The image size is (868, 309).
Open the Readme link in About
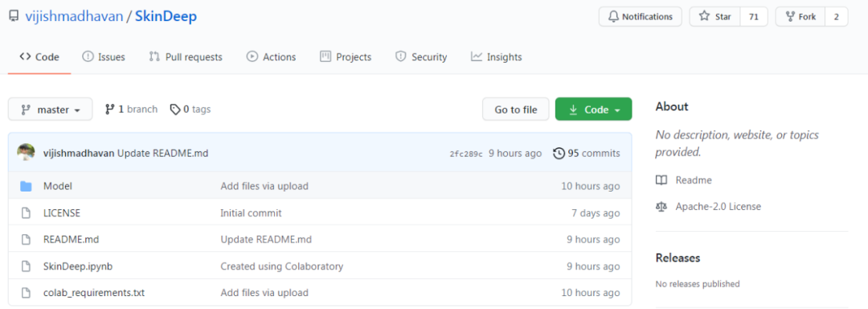pyautogui.click(x=694, y=180)
